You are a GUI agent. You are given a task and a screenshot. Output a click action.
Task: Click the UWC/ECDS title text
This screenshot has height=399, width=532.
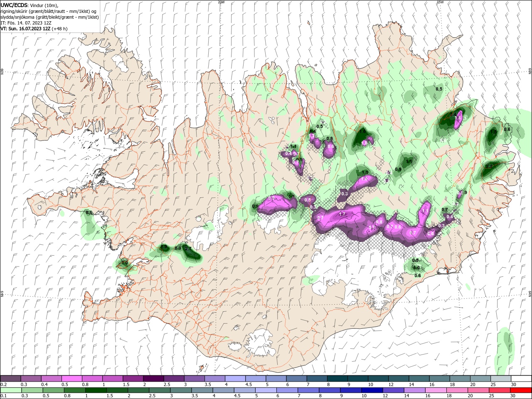coord(14,5)
